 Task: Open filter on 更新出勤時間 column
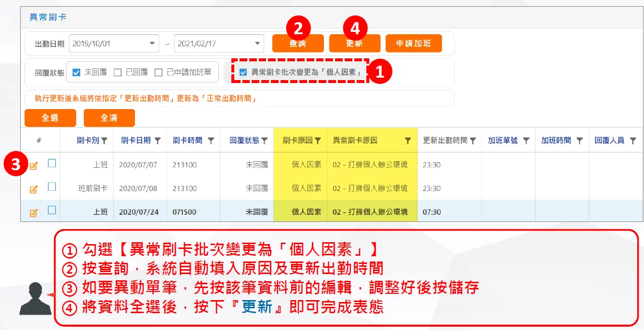click(473, 141)
